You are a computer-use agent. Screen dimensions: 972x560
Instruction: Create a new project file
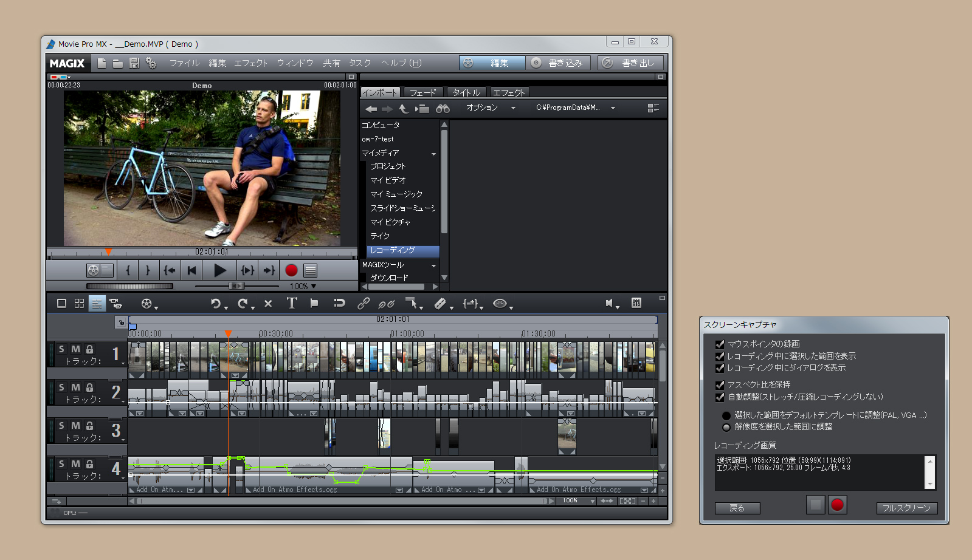pyautogui.click(x=102, y=63)
